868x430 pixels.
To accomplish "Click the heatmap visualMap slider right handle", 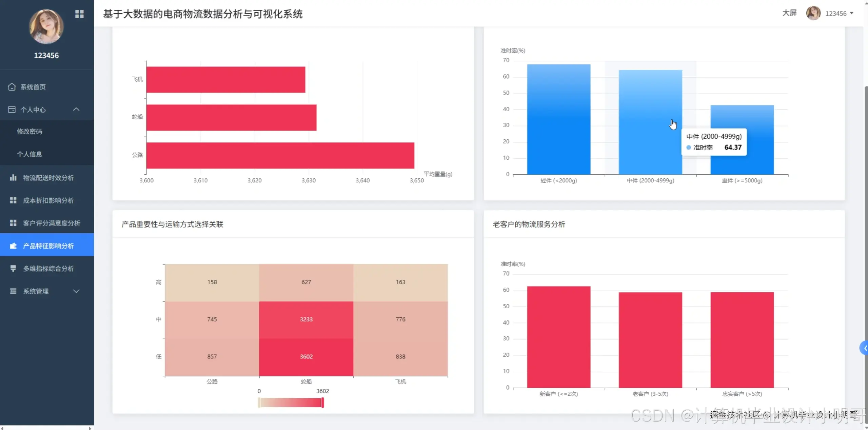I will pos(322,403).
